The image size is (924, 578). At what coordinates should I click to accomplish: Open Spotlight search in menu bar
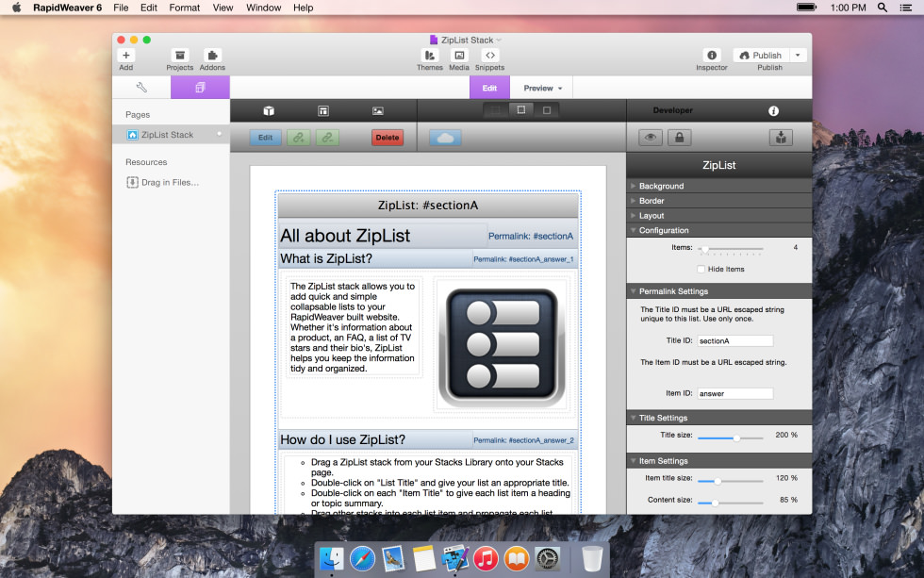point(883,8)
